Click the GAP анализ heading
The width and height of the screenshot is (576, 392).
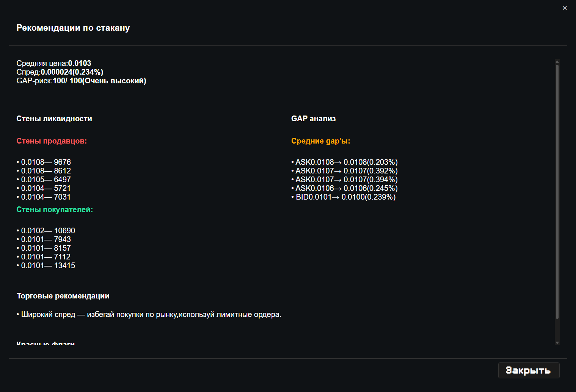(x=314, y=119)
